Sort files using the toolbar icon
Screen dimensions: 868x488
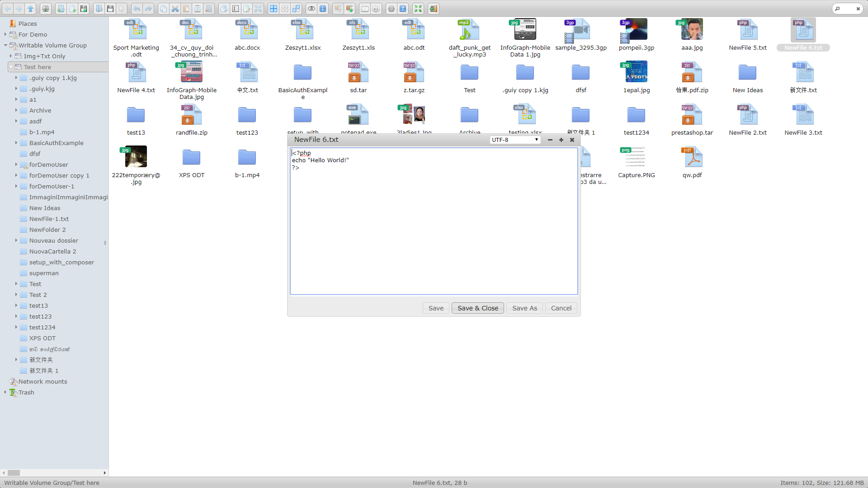[x=376, y=9]
